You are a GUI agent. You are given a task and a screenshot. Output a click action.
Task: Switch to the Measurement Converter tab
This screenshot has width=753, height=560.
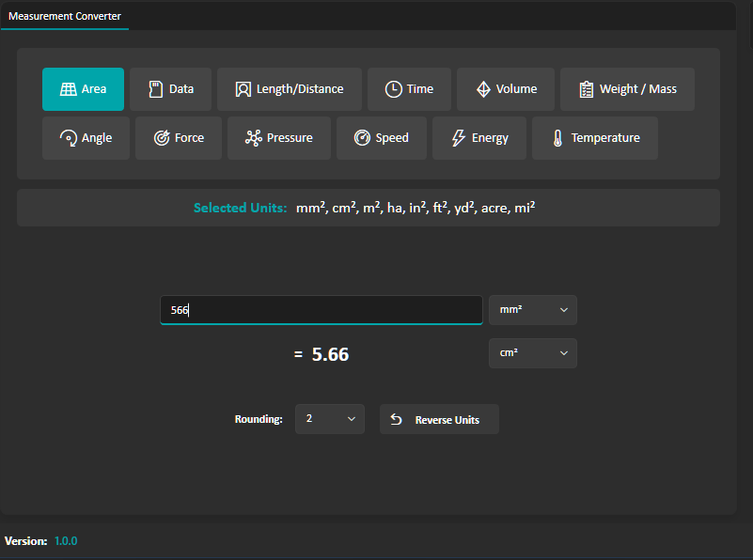coord(65,16)
